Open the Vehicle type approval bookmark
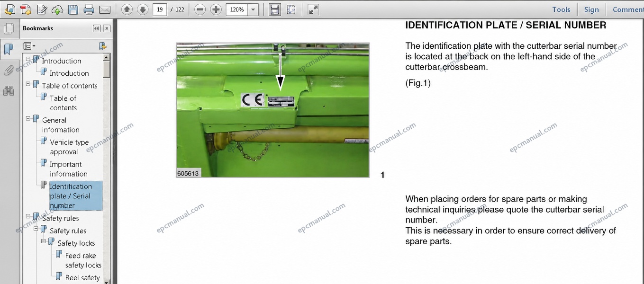 [69, 147]
